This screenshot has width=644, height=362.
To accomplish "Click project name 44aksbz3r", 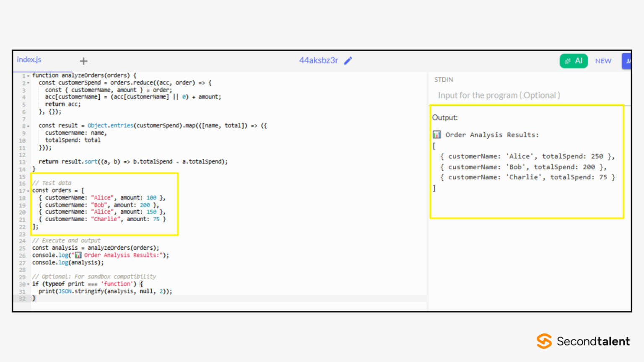I will (x=319, y=60).
